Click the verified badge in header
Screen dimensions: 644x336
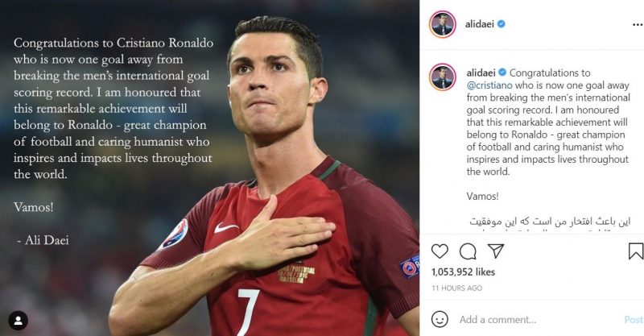pyautogui.click(x=501, y=24)
